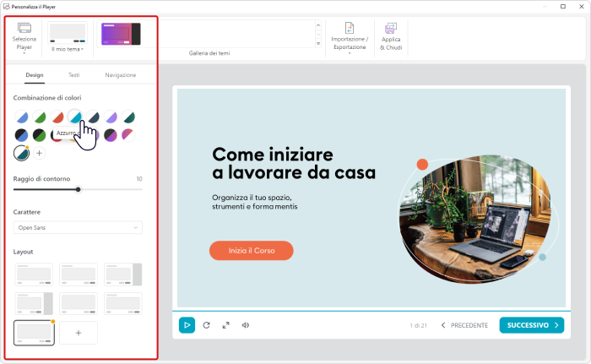
Task: Click the border radius value 10
Action: (139, 179)
